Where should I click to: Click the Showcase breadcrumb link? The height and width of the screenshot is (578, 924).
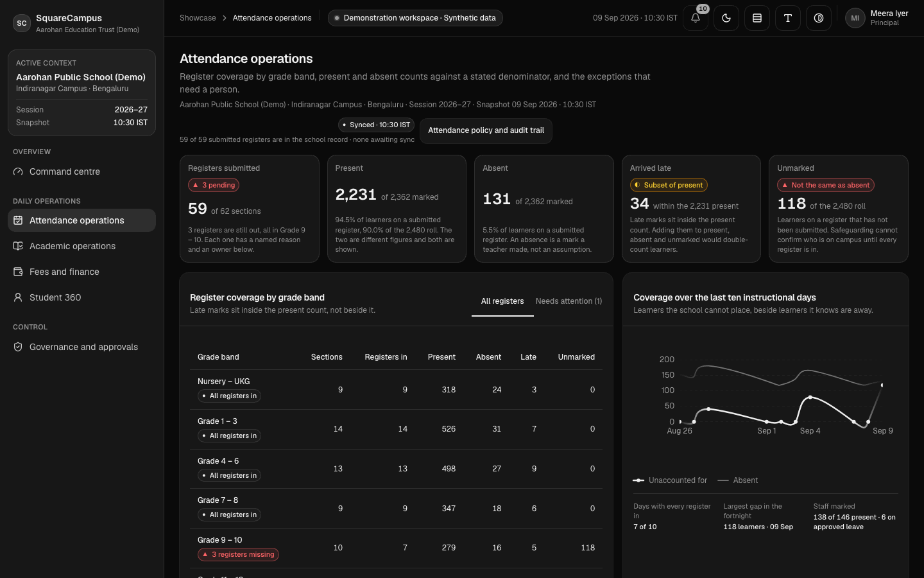pos(198,18)
